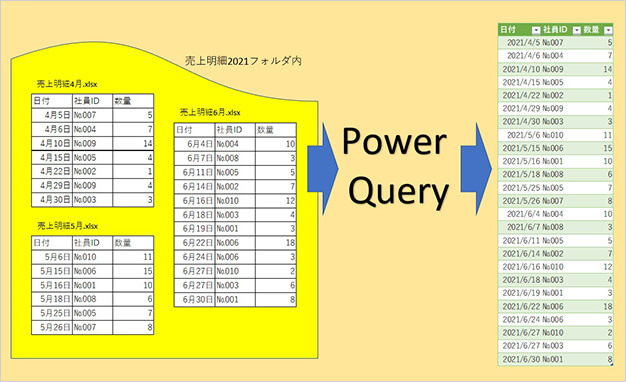Click the word Power in the center
This screenshot has height=382, width=626.
click(x=394, y=141)
